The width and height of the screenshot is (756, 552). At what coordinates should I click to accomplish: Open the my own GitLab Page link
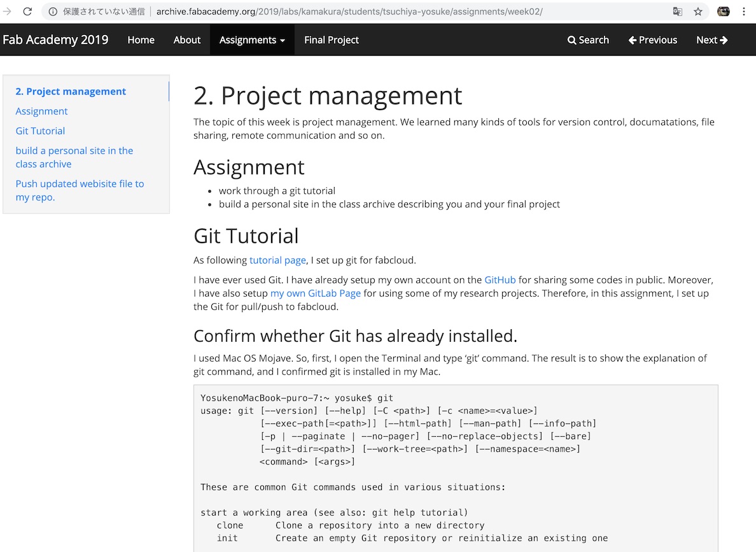[315, 293]
